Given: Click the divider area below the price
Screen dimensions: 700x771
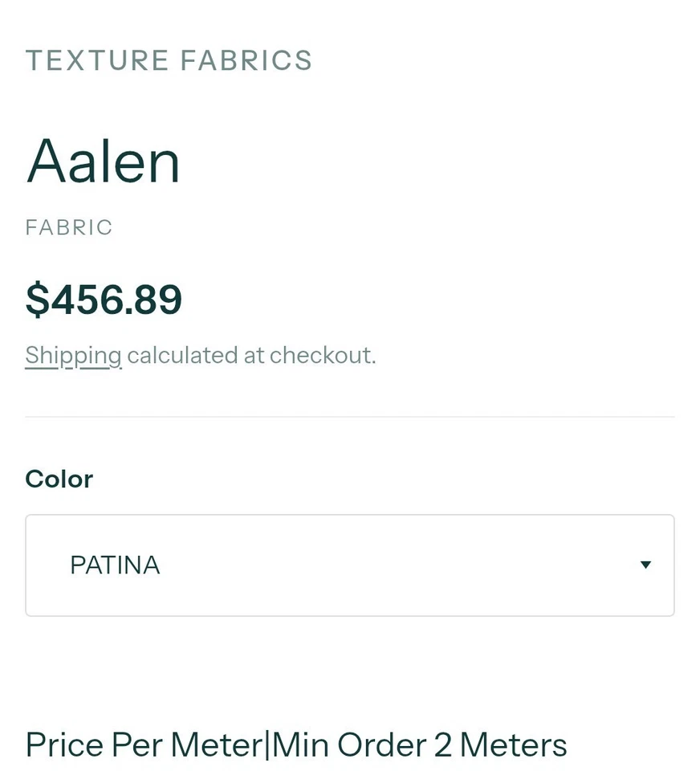Looking at the screenshot, I should (349, 415).
